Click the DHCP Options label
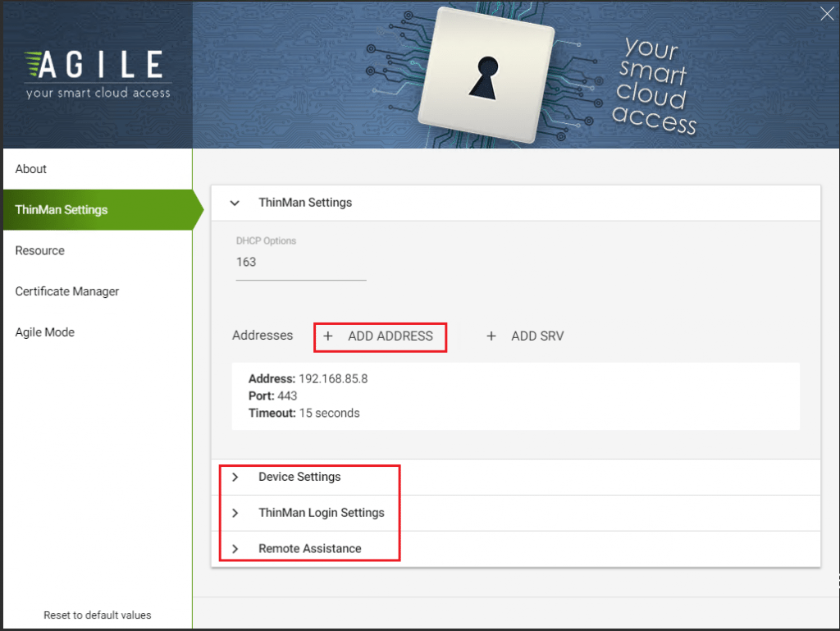The image size is (840, 631). coord(266,241)
